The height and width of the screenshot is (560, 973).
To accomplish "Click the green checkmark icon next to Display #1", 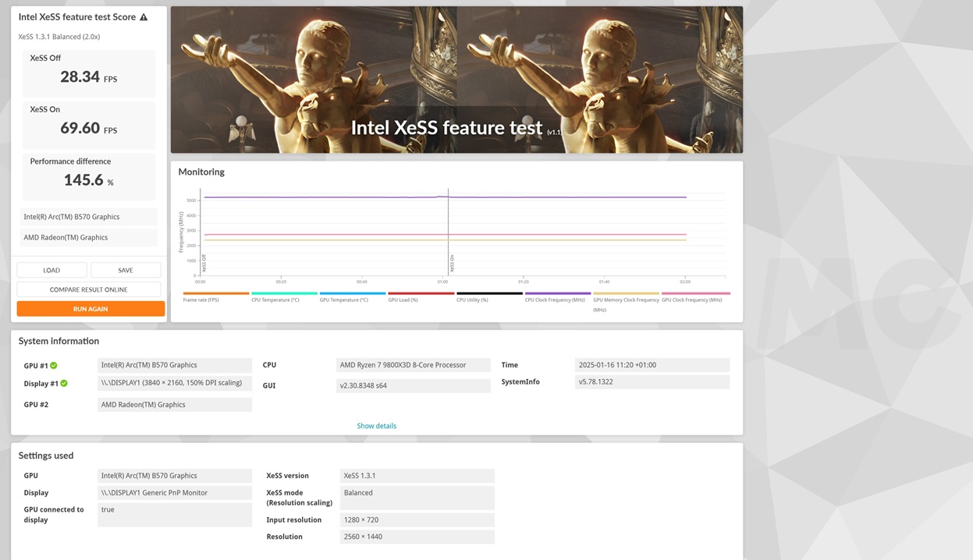I will coord(64,383).
